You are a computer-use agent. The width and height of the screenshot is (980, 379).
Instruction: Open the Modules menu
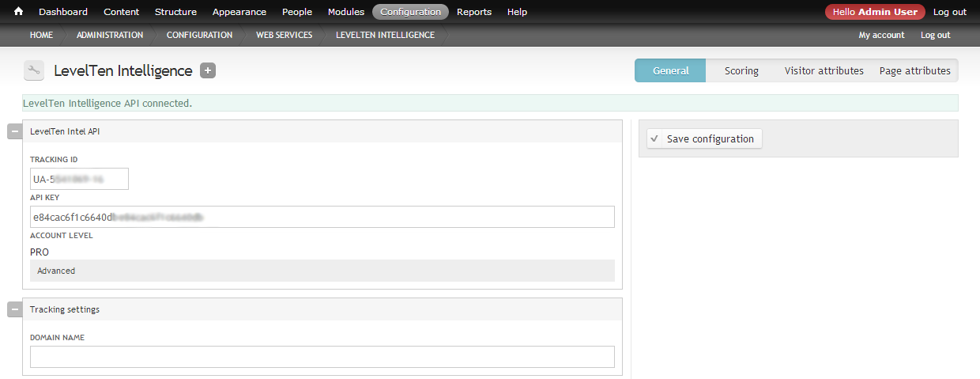(346, 12)
